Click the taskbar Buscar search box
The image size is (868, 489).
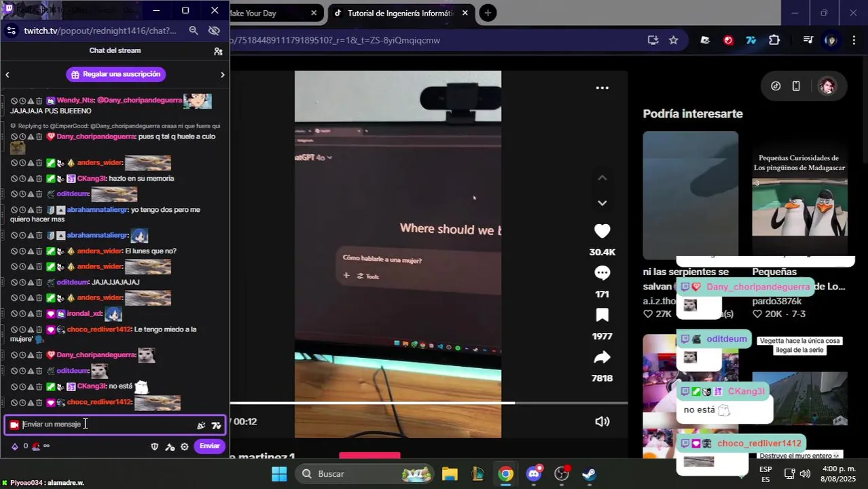365,473
